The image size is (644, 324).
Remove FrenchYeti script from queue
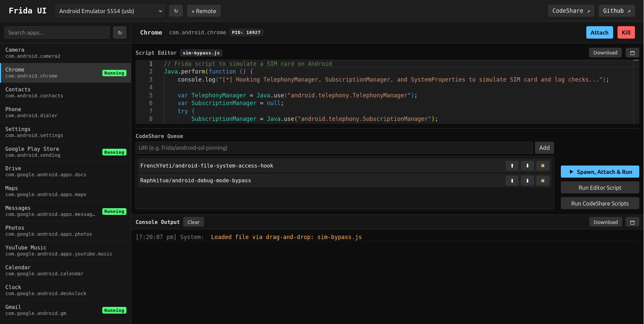pyautogui.click(x=543, y=166)
